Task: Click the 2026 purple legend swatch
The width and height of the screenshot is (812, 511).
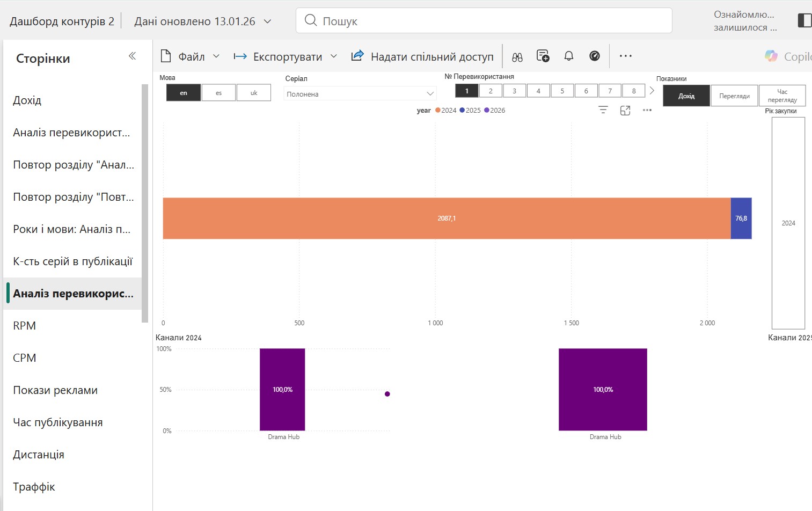Action: (487, 110)
